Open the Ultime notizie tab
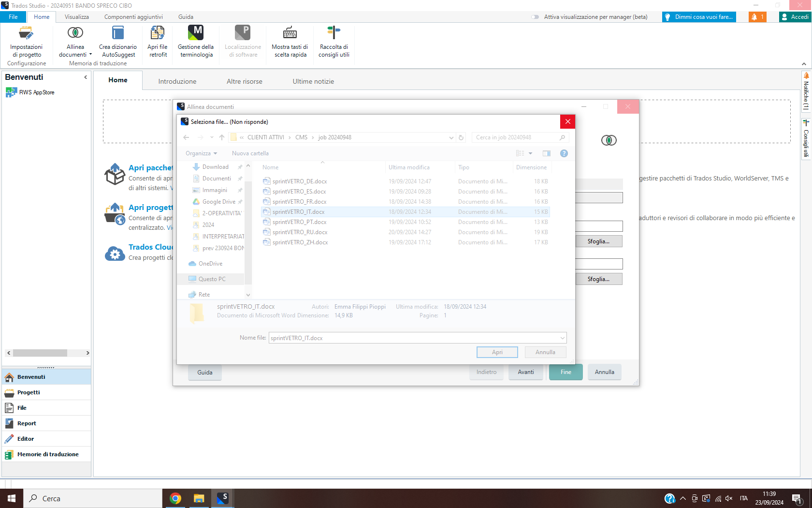Image resolution: width=812 pixels, height=508 pixels. [x=313, y=81]
